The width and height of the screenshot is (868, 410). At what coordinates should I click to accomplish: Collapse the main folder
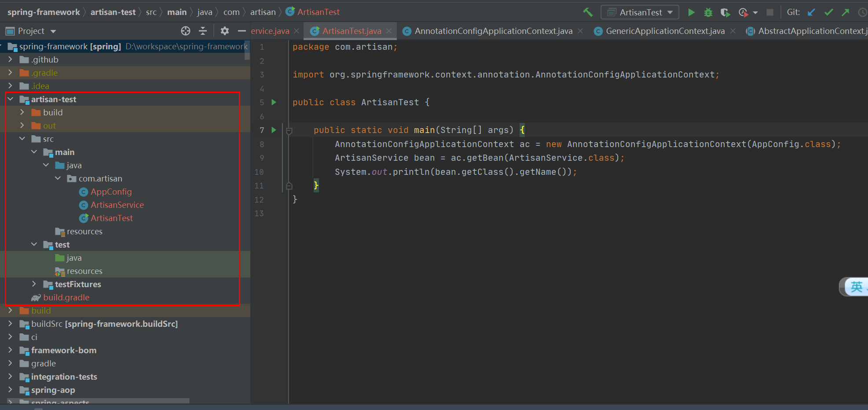(34, 152)
